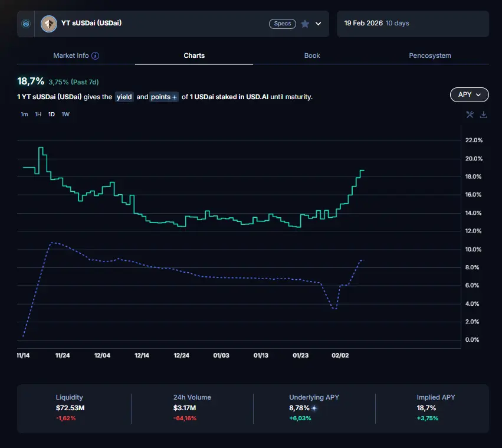Open the chart tools wrench icon
The width and height of the screenshot is (502, 448).
(x=470, y=115)
